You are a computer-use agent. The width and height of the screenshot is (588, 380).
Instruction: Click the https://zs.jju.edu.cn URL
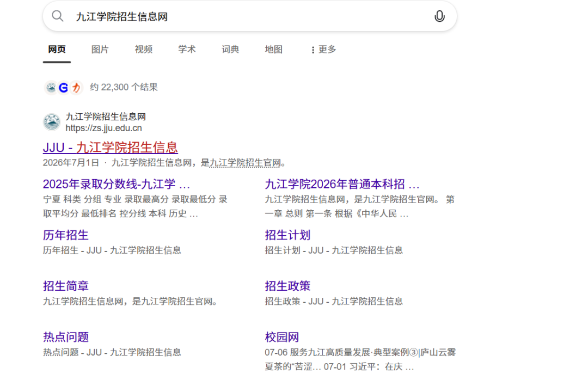103,128
